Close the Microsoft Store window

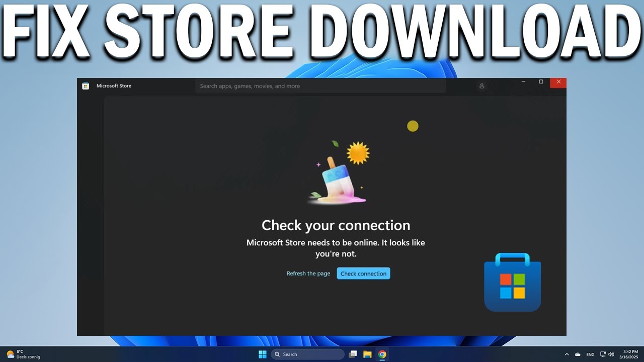tap(558, 82)
